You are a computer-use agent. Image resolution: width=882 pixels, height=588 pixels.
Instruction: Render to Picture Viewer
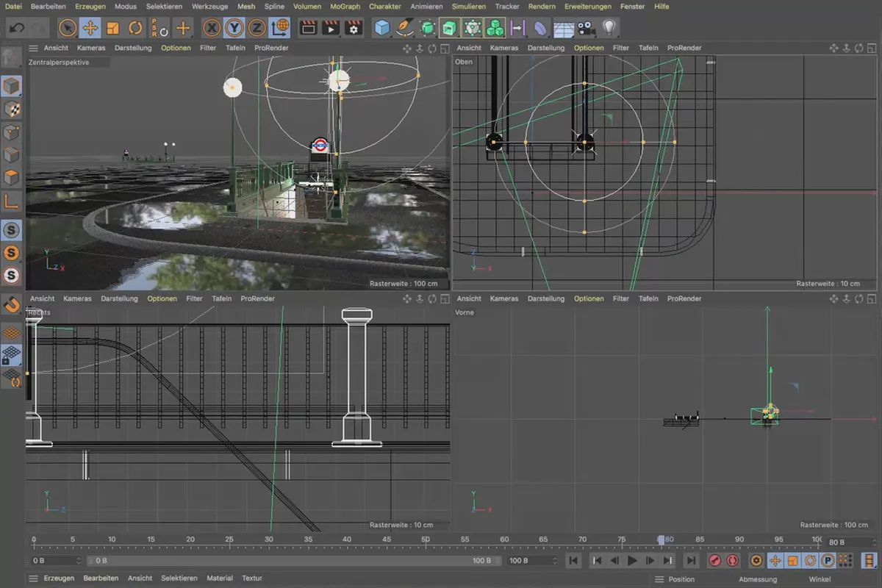click(331, 28)
